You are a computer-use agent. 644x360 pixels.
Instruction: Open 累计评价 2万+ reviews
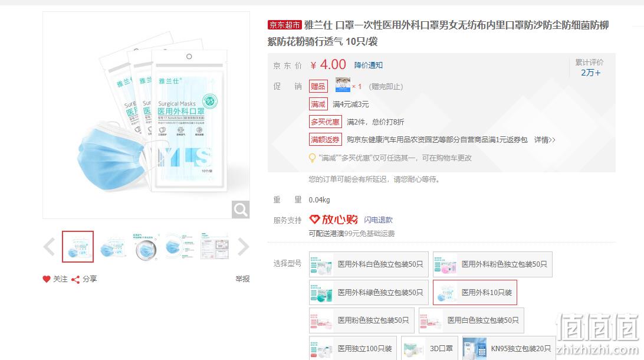pyautogui.click(x=589, y=67)
